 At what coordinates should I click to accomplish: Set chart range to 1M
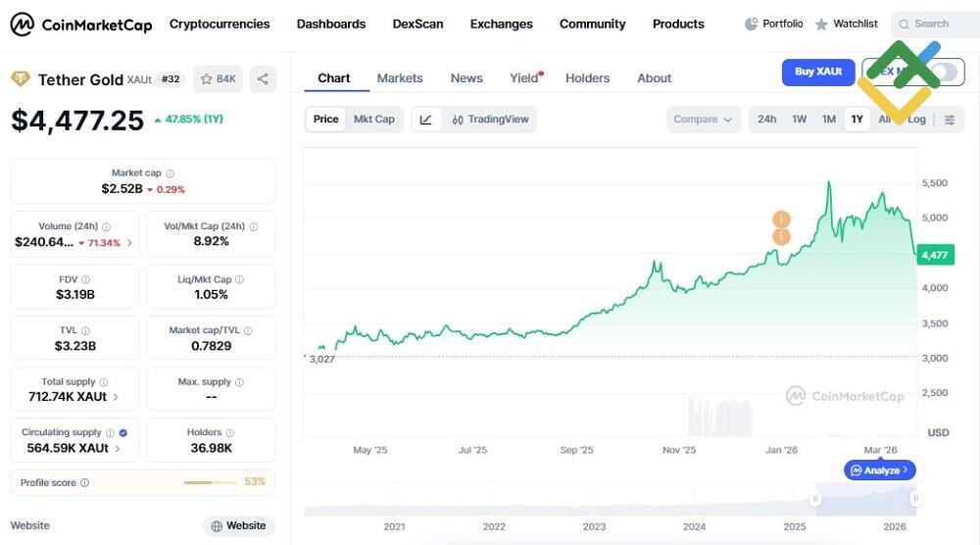(x=829, y=120)
